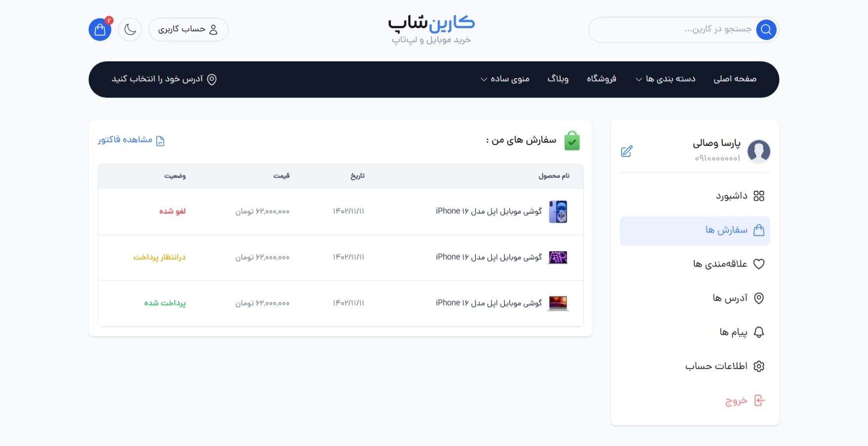The width and height of the screenshot is (868, 446).
Task: Click the پرداخت شده status
Action: coord(165,303)
